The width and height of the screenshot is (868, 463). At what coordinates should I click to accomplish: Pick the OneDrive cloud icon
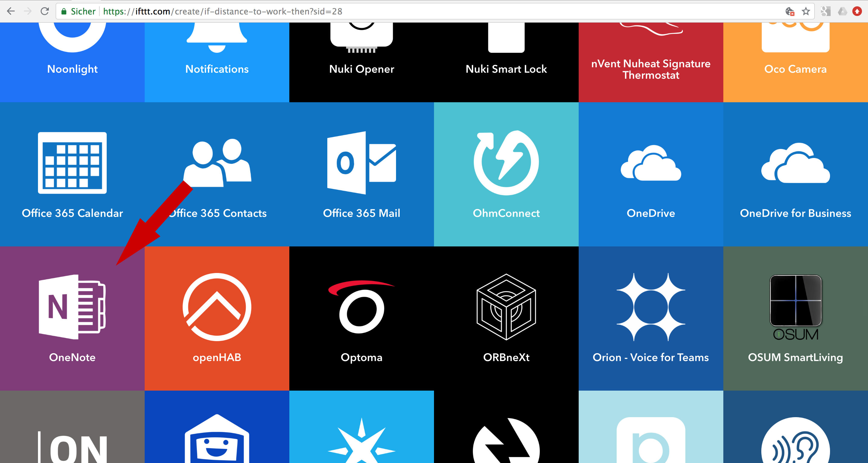click(651, 163)
